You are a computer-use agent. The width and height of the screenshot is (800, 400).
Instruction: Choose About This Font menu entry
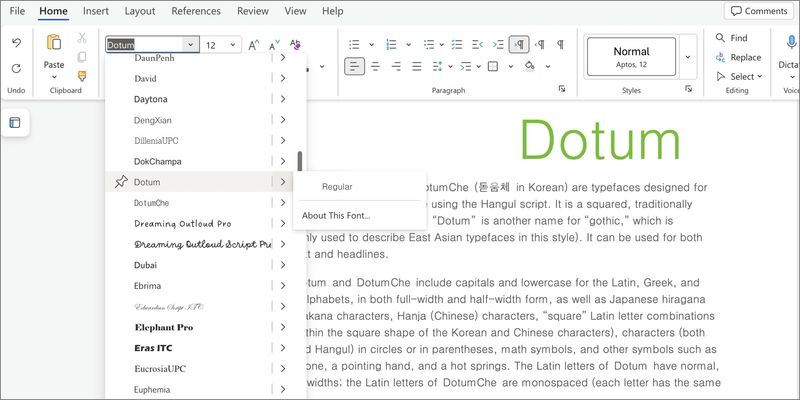pyautogui.click(x=336, y=215)
